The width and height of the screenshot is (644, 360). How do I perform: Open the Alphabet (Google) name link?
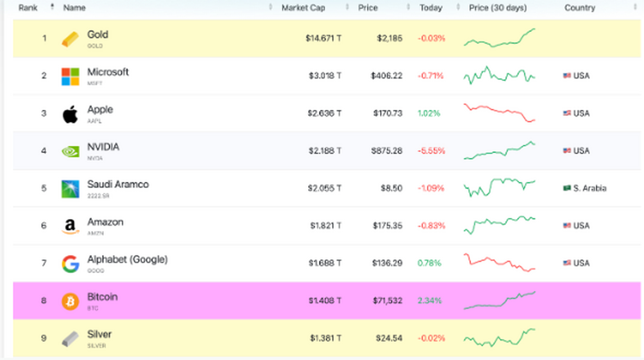tap(127, 260)
